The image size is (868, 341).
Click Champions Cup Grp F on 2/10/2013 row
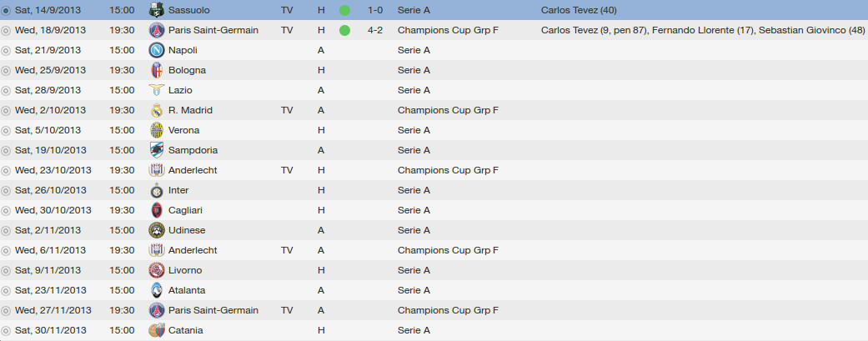pyautogui.click(x=448, y=110)
